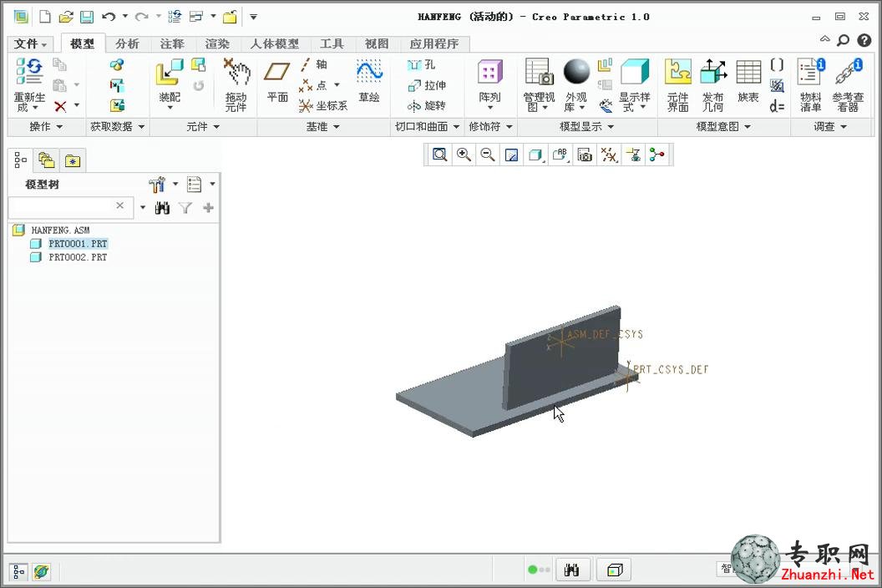Image resolution: width=882 pixels, height=588 pixels.
Task: Open 参考查看器 reference viewer
Action: 848,85
